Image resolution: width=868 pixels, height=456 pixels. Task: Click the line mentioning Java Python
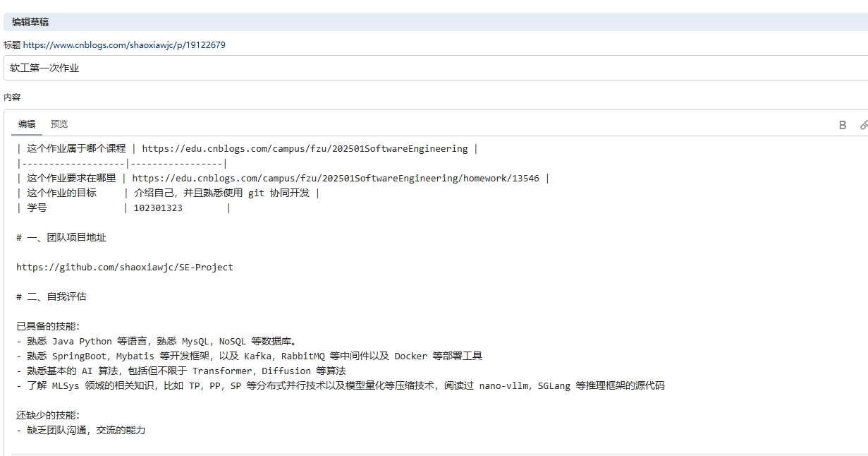(x=157, y=342)
